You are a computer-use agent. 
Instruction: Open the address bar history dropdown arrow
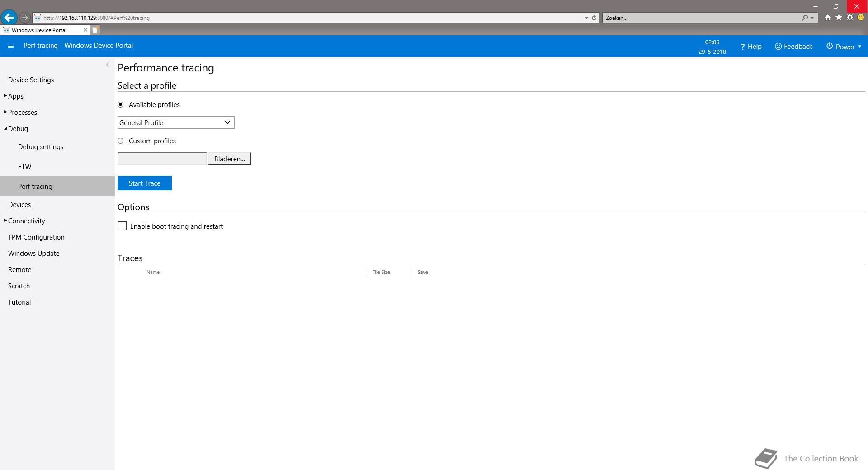(586, 18)
